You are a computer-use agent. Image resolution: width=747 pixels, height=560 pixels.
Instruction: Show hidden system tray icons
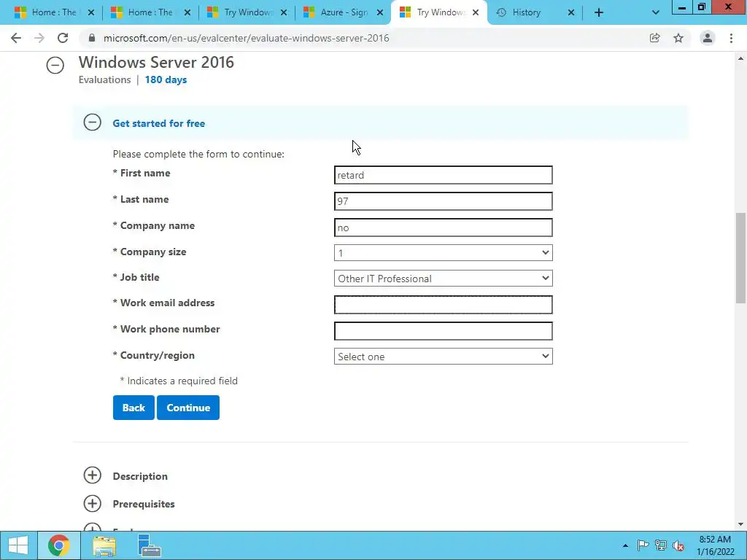point(625,545)
